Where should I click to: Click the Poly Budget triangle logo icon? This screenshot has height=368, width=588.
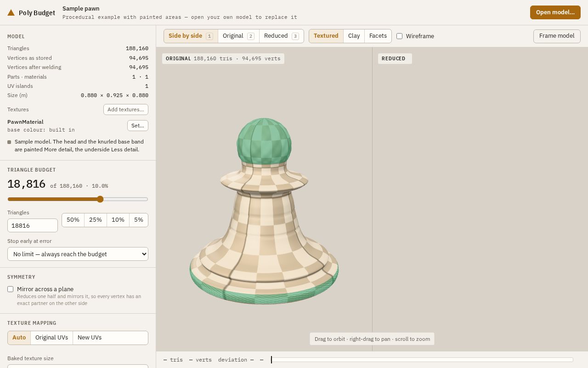[x=11, y=12]
